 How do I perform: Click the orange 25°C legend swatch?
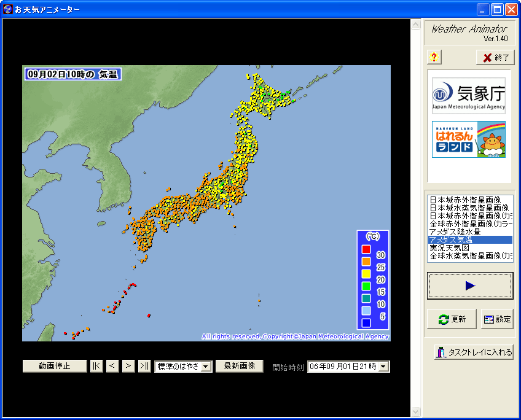coord(366,262)
